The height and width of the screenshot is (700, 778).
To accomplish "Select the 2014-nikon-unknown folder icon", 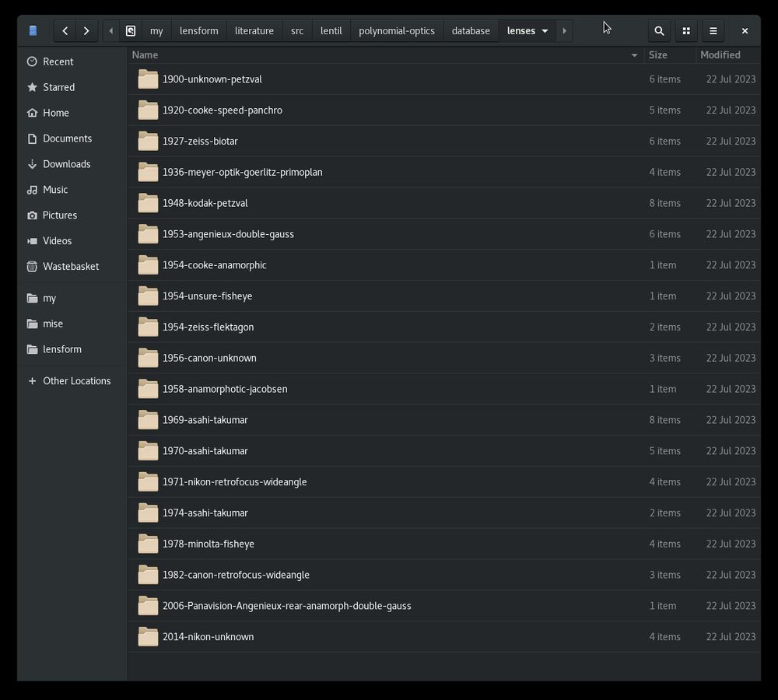I will [148, 636].
